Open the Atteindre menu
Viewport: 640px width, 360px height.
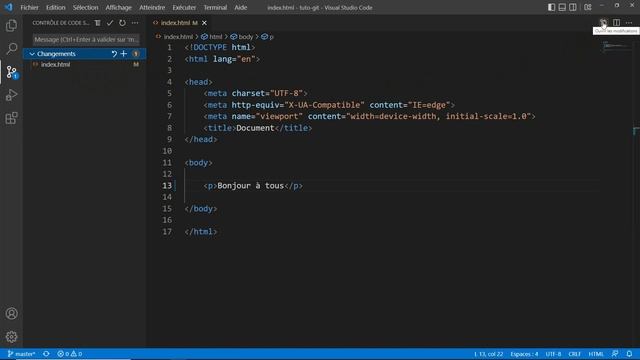152,7
